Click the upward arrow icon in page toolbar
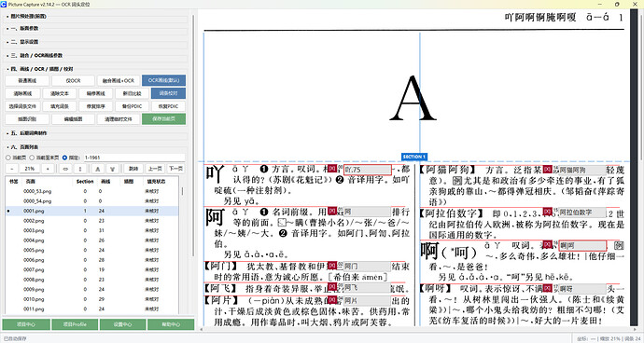The width and height of the screenshot is (644, 343). click(x=98, y=169)
